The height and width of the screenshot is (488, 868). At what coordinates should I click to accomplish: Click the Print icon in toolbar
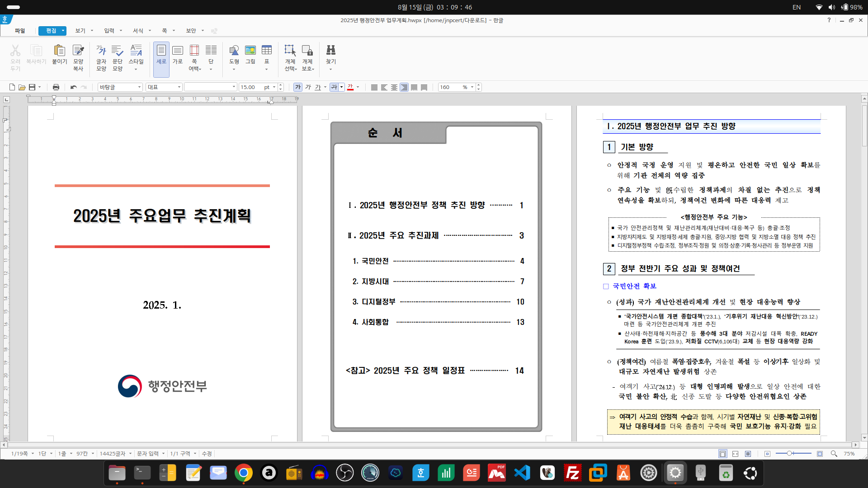click(56, 87)
